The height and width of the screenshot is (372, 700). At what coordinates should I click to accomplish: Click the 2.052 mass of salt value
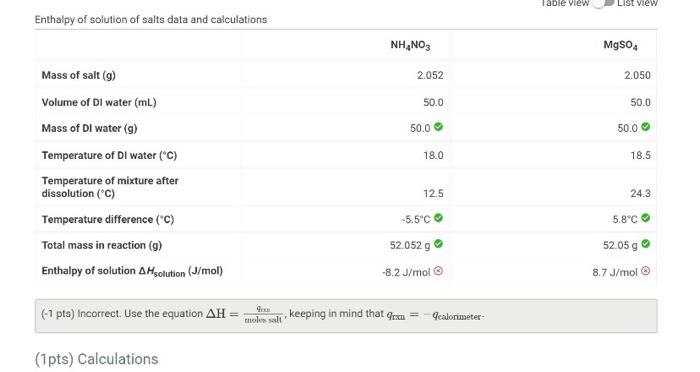pyautogui.click(x=430, y=75)
